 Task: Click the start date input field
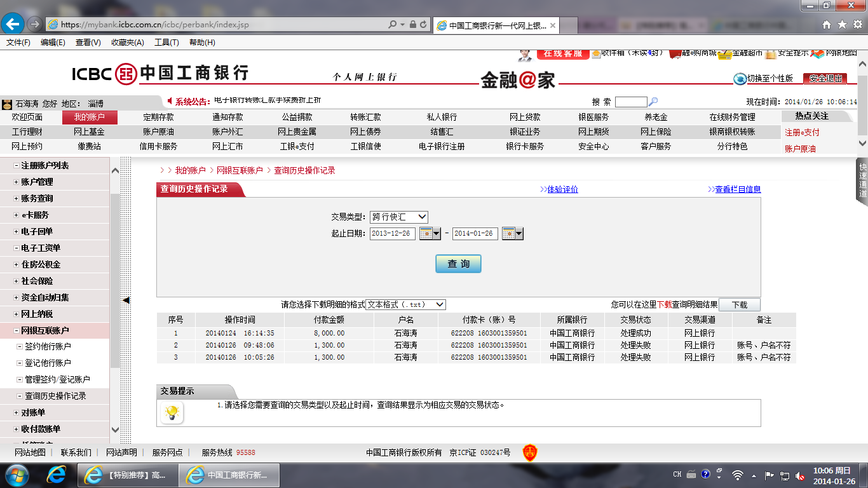[x=392, y=234]
